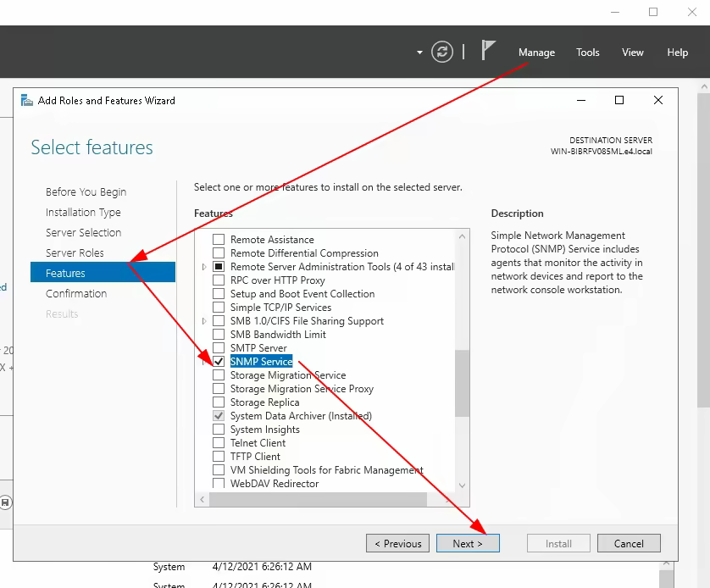
Task: Click the Cancel button
Action: (629, 543)
